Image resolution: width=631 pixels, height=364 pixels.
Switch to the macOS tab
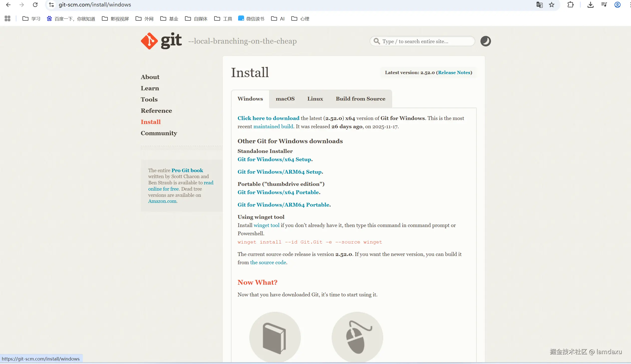(x=285, y=99)
